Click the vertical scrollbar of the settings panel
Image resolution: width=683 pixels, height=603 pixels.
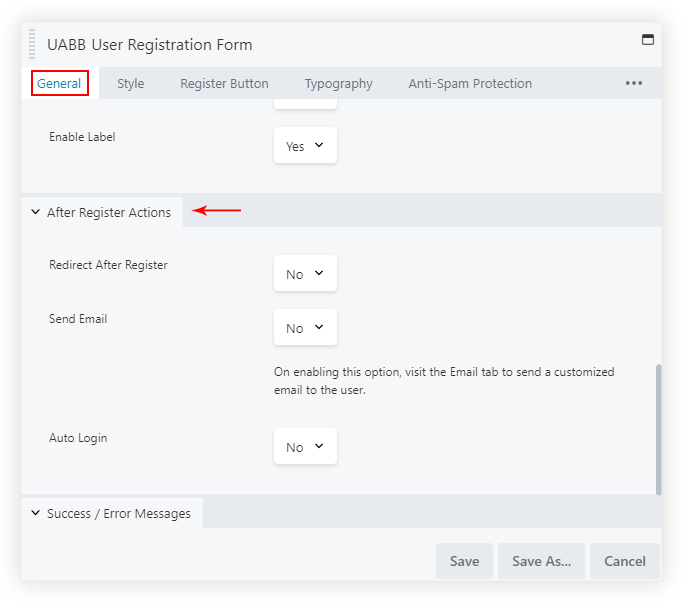[x=658, y=428]
